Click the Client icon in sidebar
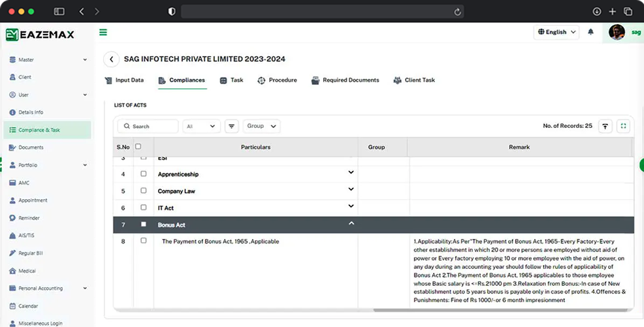Image resolution: width=644 pixels, height=327 pixels. click(12, 77)
